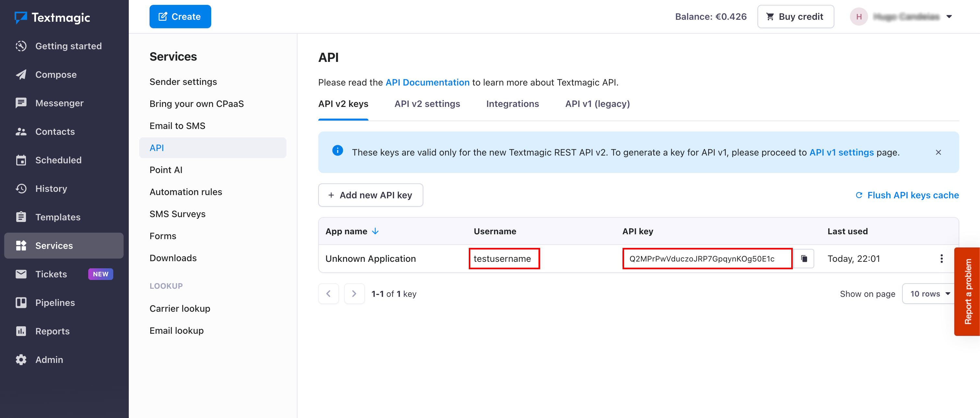Open Automation rules

click(x=213, y=192)
